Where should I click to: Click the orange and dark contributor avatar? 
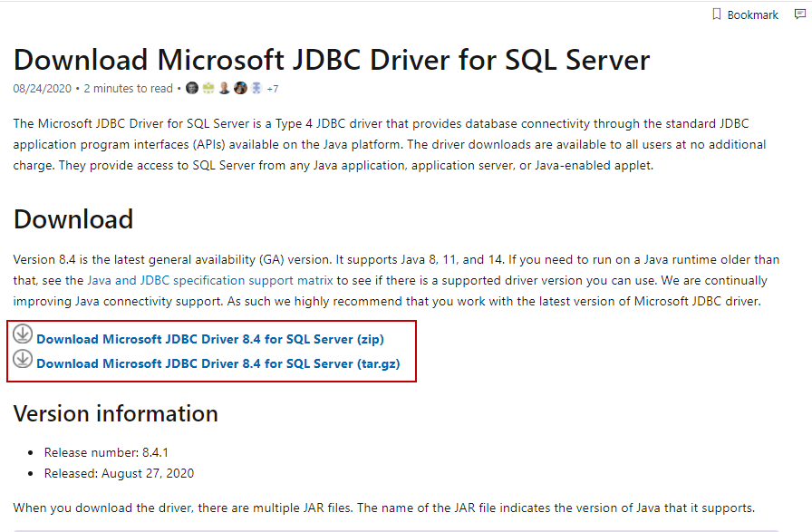[240, 89]
